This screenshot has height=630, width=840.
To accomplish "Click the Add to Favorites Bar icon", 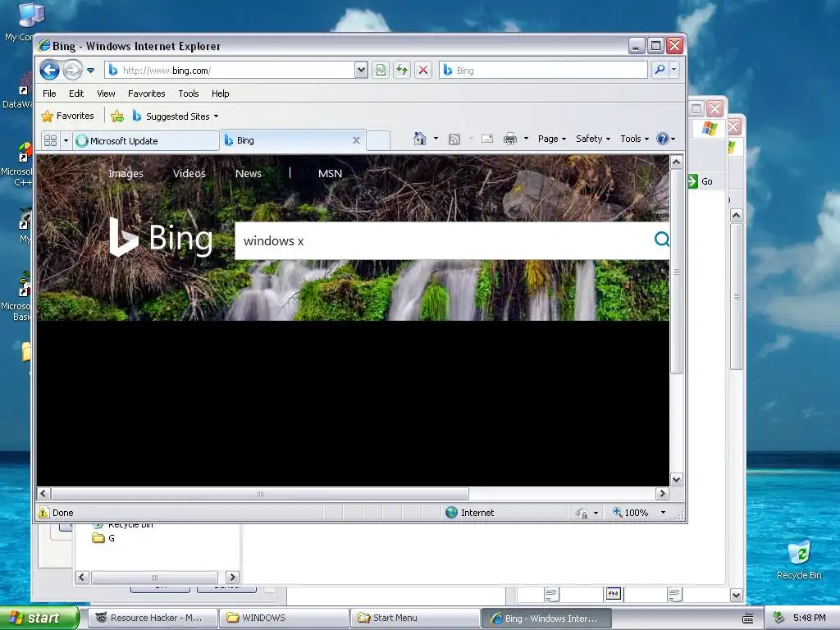I will click(x=117, y=116).
